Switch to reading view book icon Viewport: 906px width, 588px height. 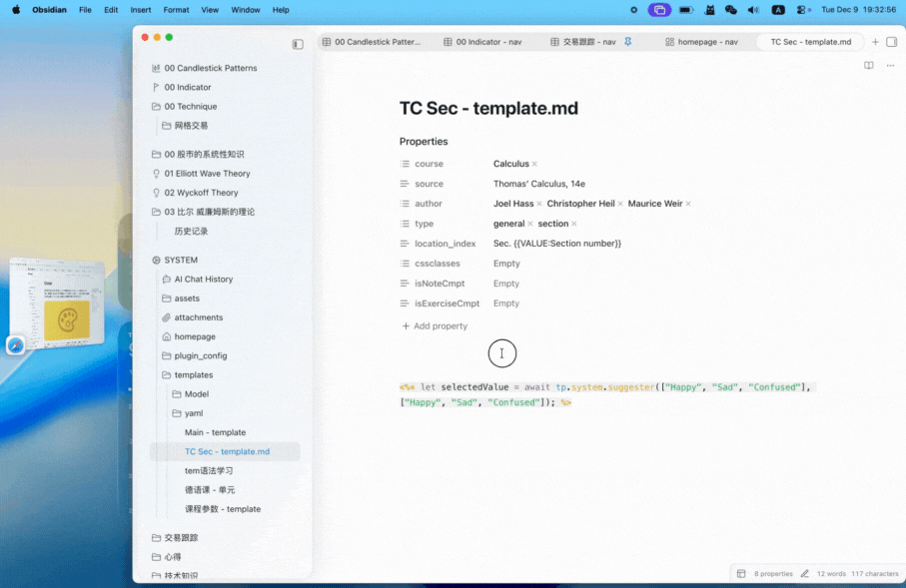(x=868, y=66)
